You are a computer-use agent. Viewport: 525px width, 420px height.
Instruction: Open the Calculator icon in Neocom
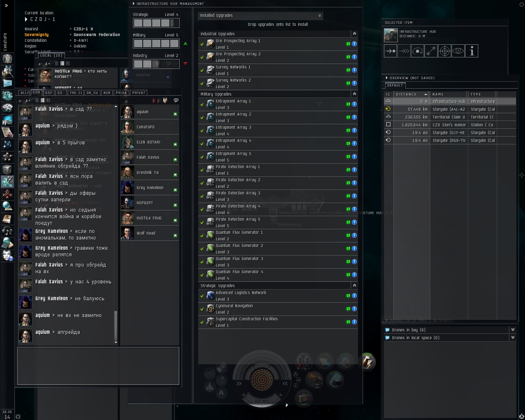point(7,243)
